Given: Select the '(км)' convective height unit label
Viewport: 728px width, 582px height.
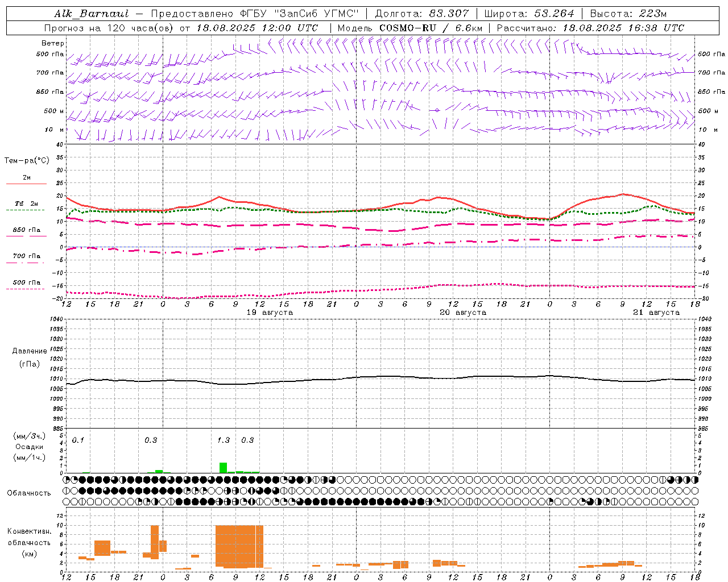Looking at the screenshot, I should pyautogui.click(x=29, y=554).
